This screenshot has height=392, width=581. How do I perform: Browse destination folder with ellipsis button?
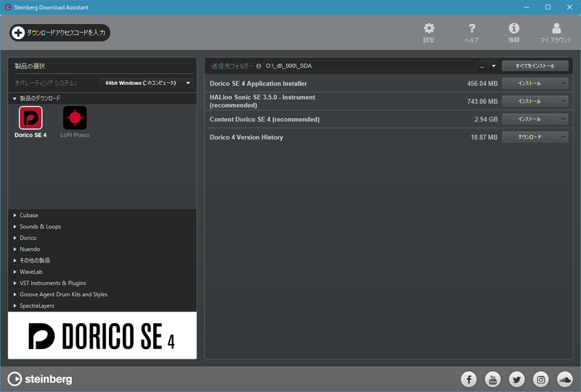tap(482, 66)
